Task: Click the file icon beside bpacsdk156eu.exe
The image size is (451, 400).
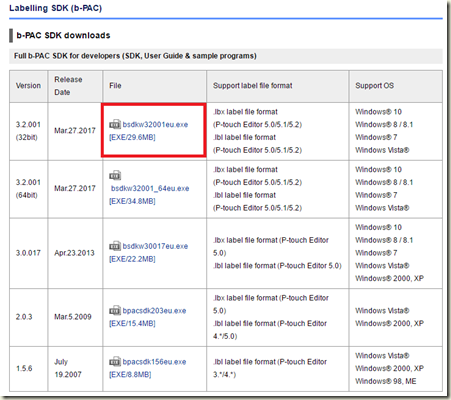Action: (115, 362)
